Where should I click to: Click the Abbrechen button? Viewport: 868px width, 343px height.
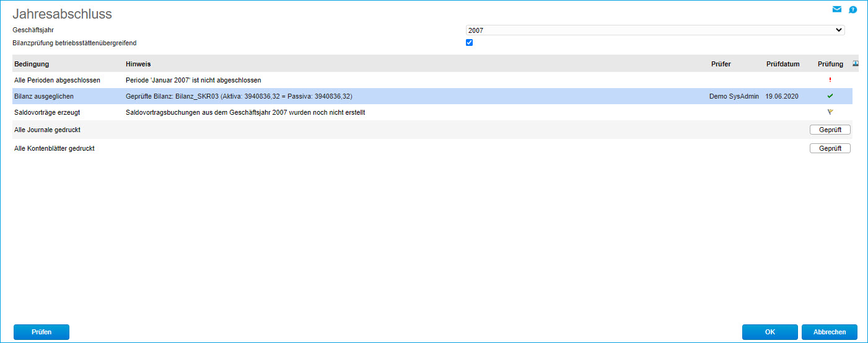[x=829, y=332]
